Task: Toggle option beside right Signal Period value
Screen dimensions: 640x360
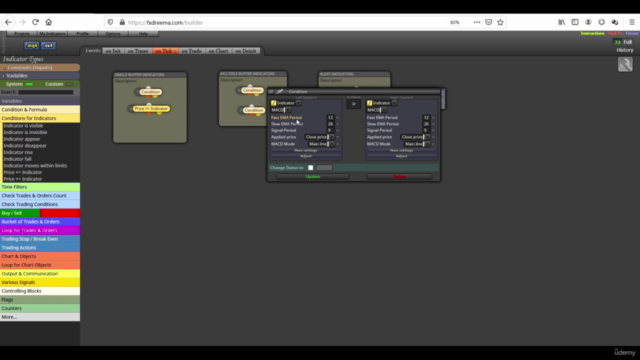Action: pyautogui.click(x=433, y=131)
